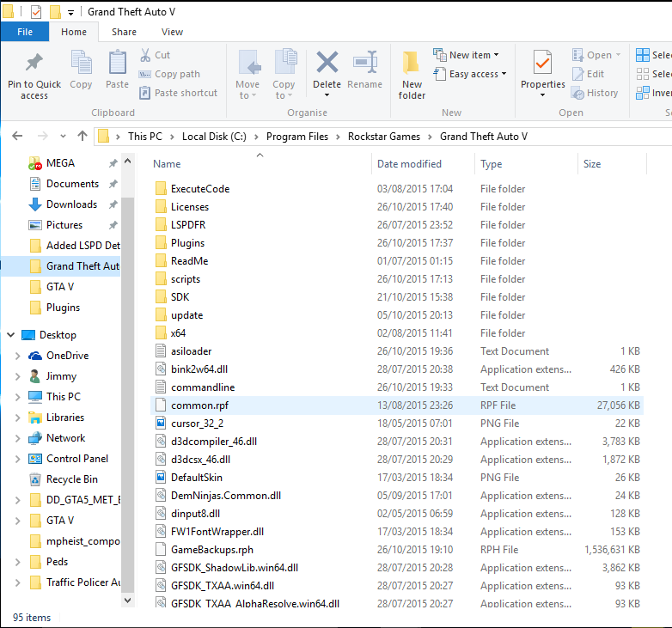Switch to the Share tab
The image size is (672, 628).
pos(124,32)
